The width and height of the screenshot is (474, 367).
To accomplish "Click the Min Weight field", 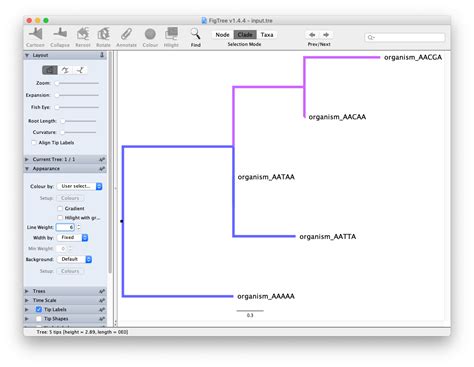I will click(62, 249).
